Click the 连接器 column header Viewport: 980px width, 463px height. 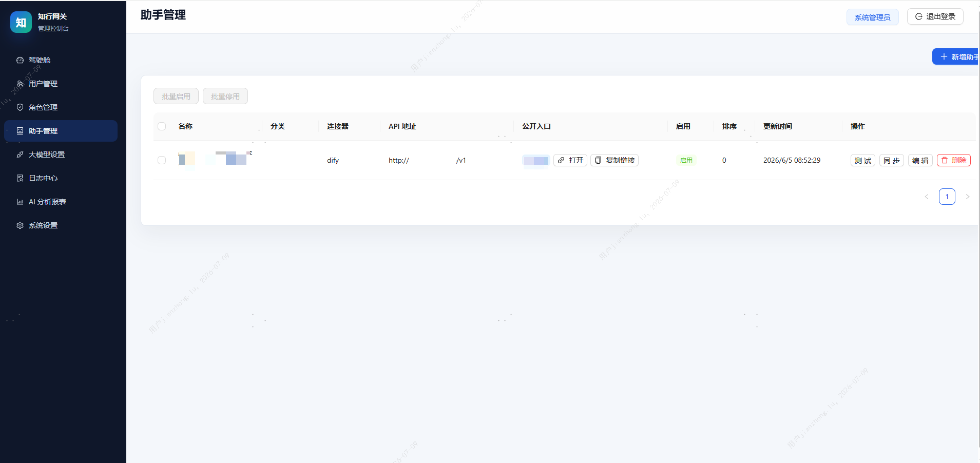[338, 126]
